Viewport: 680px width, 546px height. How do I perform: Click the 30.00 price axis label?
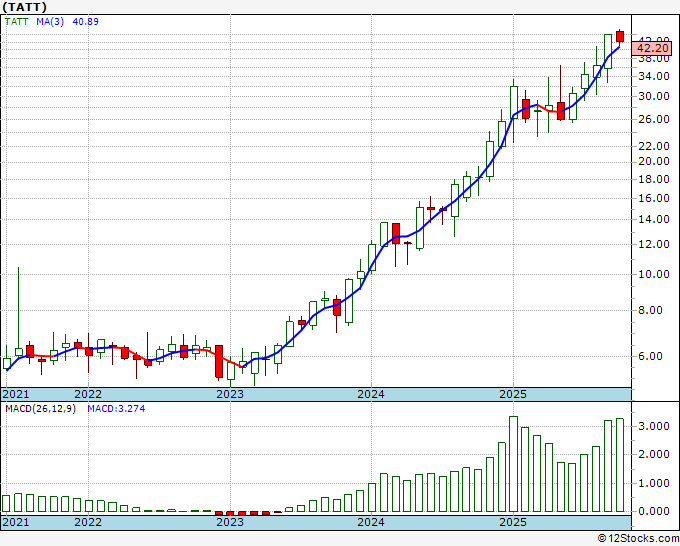tap(653, 97)
